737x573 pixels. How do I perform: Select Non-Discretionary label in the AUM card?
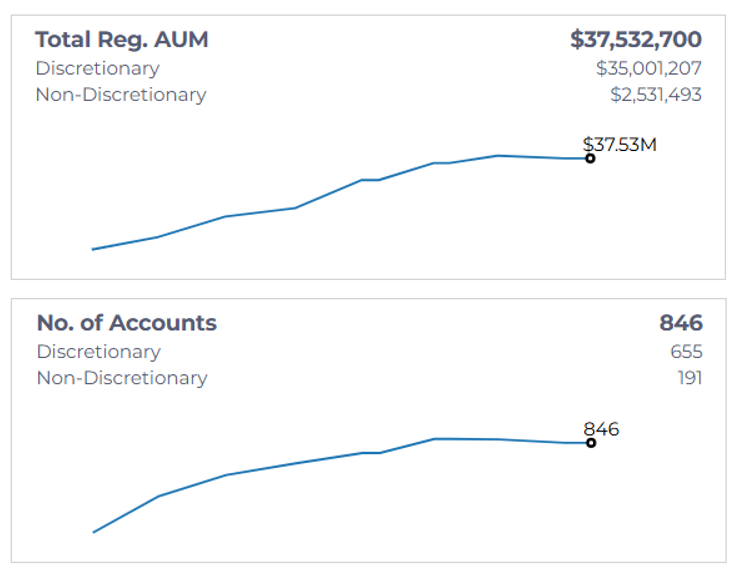tap(121, 95)
